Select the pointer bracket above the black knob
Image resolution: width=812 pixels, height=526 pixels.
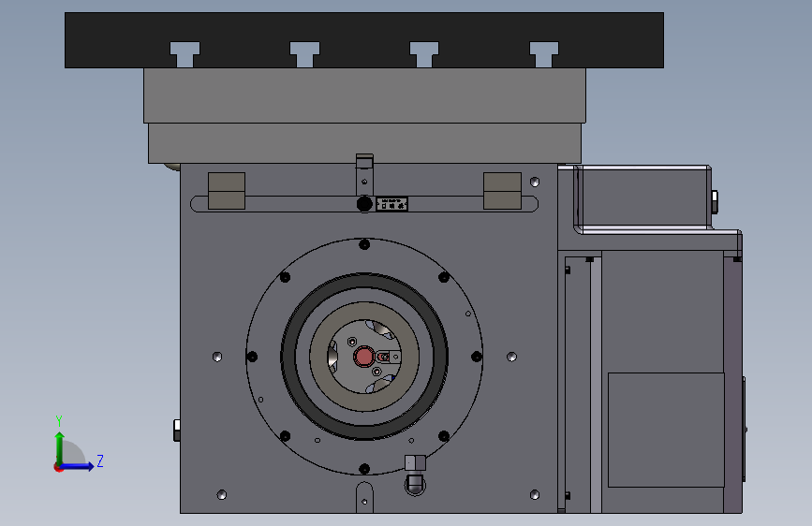(x=364, y=173)
